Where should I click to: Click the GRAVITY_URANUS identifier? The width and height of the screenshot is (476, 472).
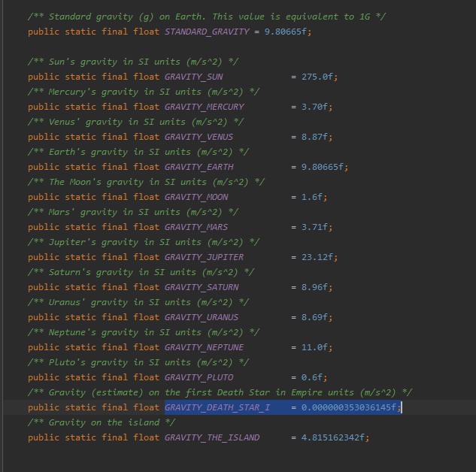coord(202,317)
